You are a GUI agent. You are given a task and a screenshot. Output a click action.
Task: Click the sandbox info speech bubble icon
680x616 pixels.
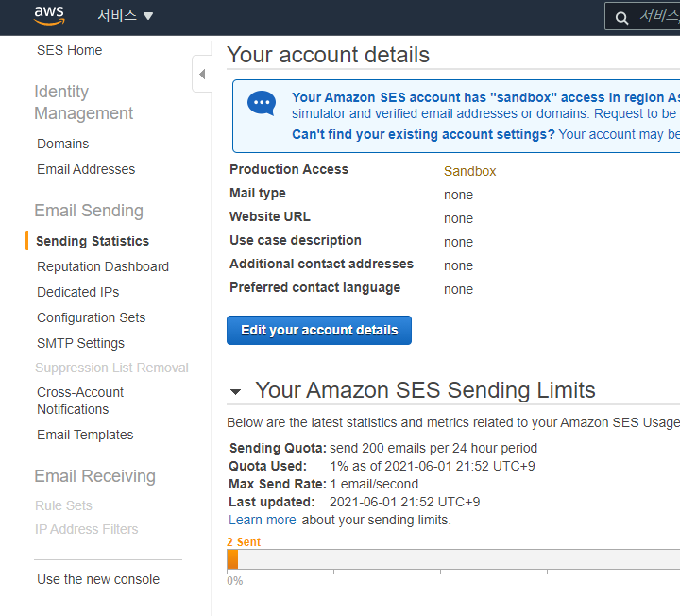[262, 103]
